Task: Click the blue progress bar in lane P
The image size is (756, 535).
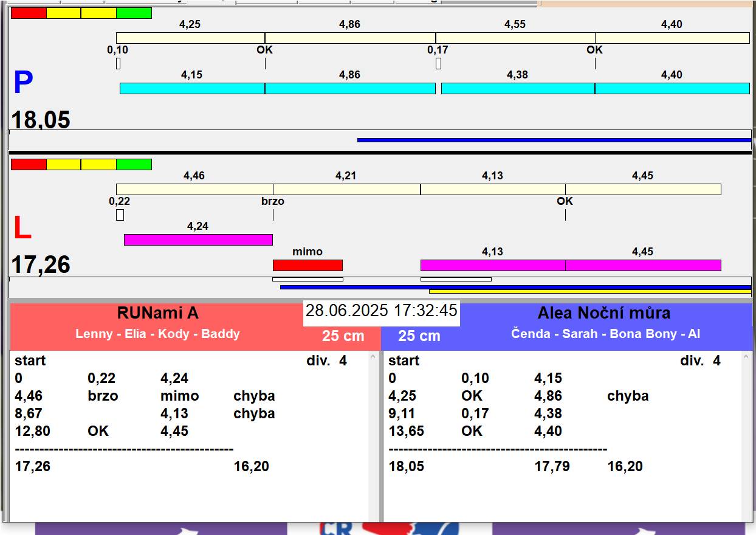Action: pyautogui.click(x=554, y=140)
